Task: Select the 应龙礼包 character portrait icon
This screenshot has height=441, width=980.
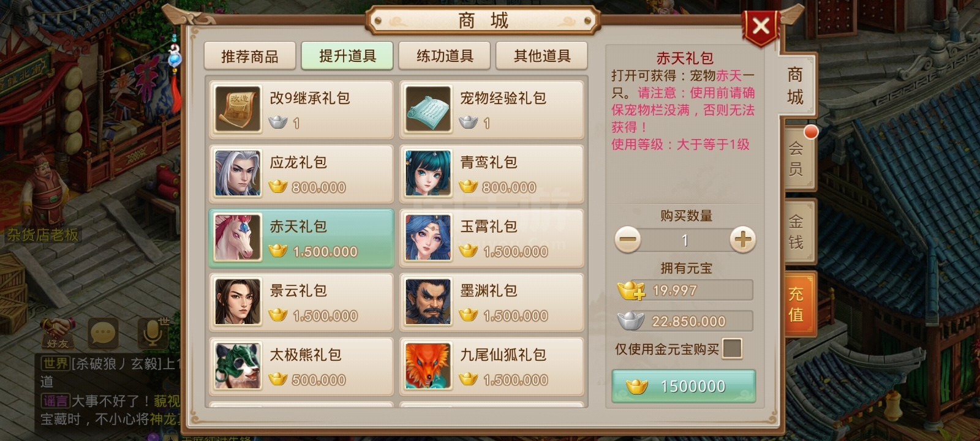Action: pos(238,174)
